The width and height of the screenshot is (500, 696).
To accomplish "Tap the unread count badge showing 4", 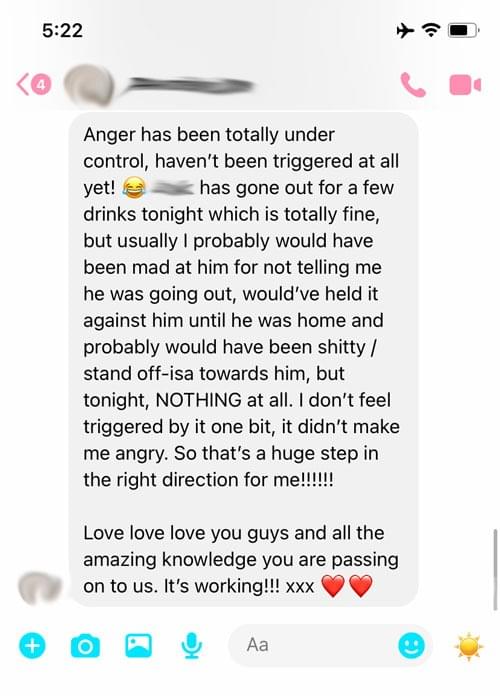I will pos(41,84).
